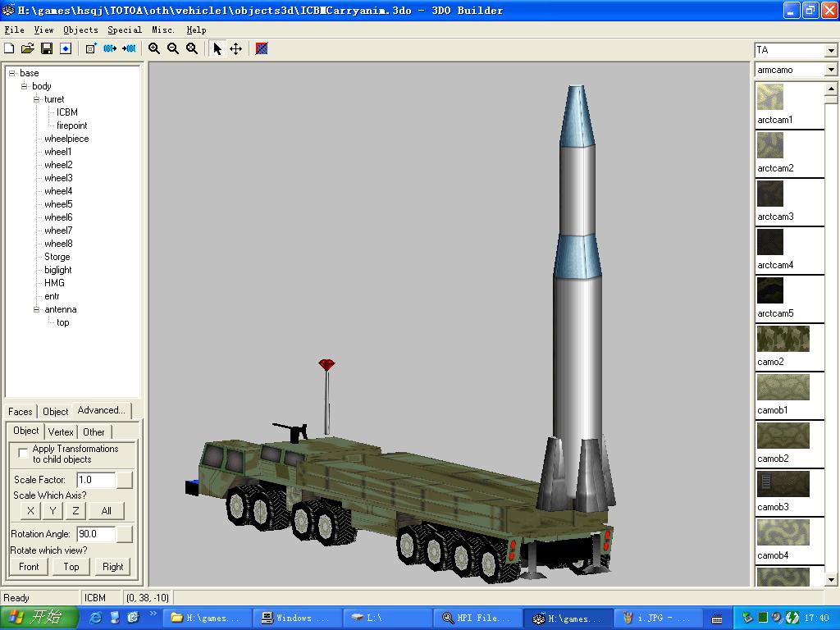
Task: Save the model using the floppy disk icon
Action: click(46, 48)
